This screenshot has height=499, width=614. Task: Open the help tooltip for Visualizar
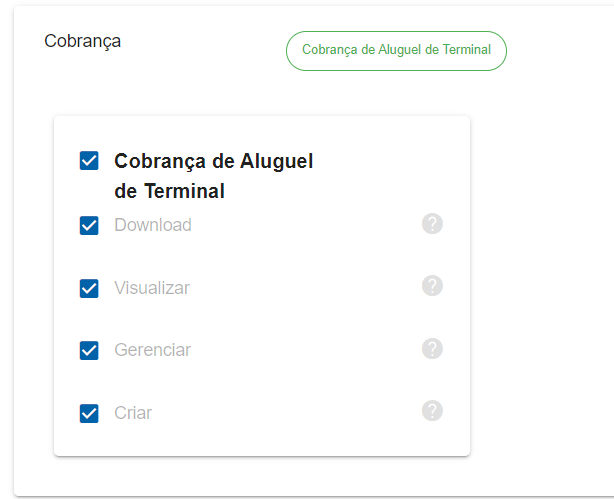click(x=432, y=286)
